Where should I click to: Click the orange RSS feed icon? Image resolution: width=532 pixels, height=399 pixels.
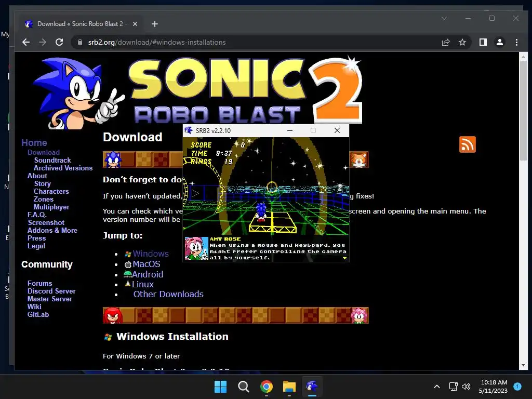pyautogui.click(x=468, y=144)
